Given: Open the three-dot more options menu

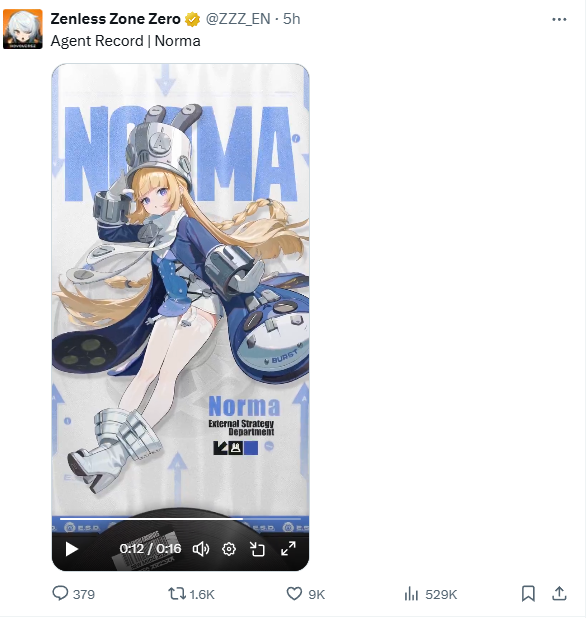Looking at the screenshot, I should tap(559, 19).
